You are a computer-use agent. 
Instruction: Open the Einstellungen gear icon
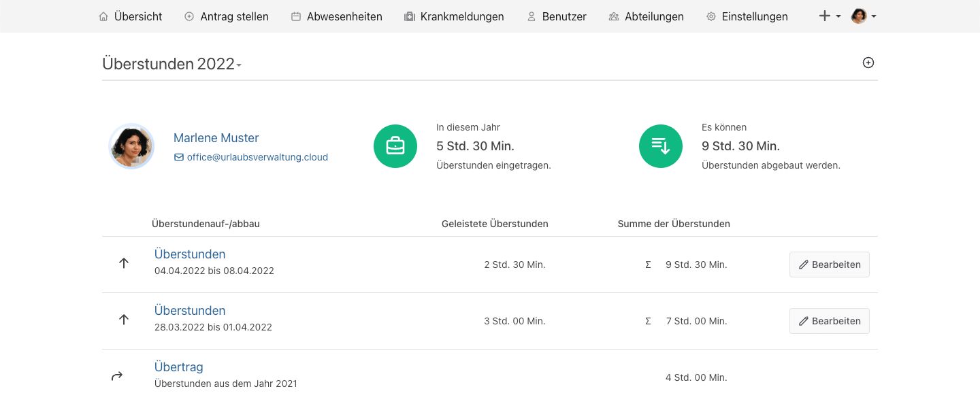pos(712,16)
